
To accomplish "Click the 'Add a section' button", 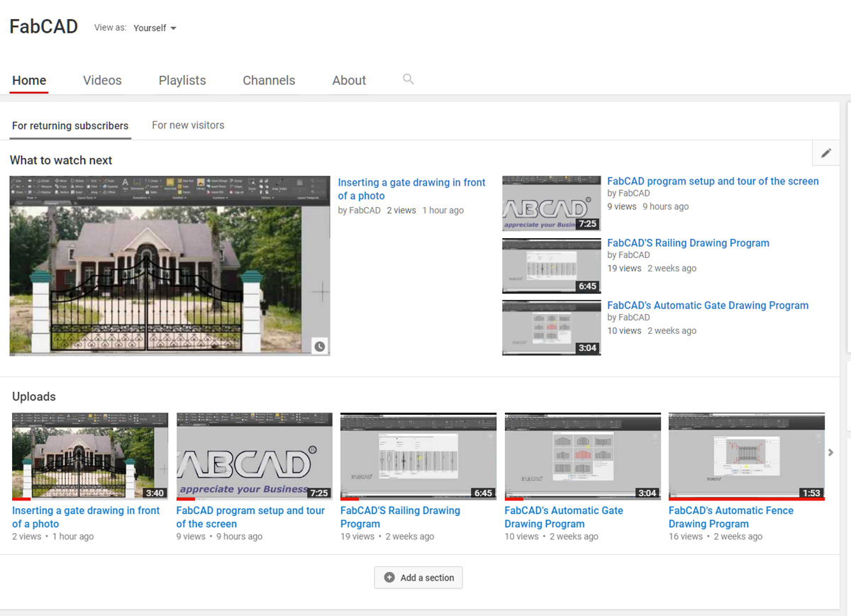I will pos(418,578).
